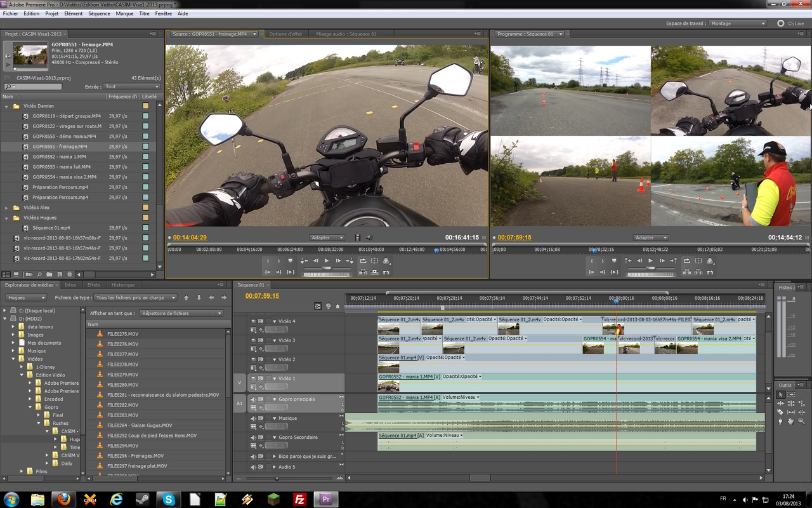Toggle sync lock on Vidéo 4 track
The image size is (812, 508).
click(260, 321)
